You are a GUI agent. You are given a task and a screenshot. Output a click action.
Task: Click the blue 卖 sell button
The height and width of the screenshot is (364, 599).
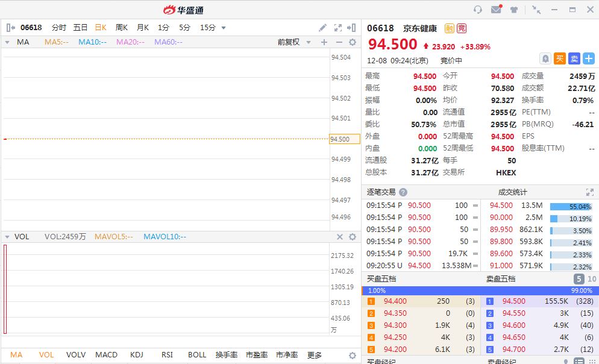(574, 58)
